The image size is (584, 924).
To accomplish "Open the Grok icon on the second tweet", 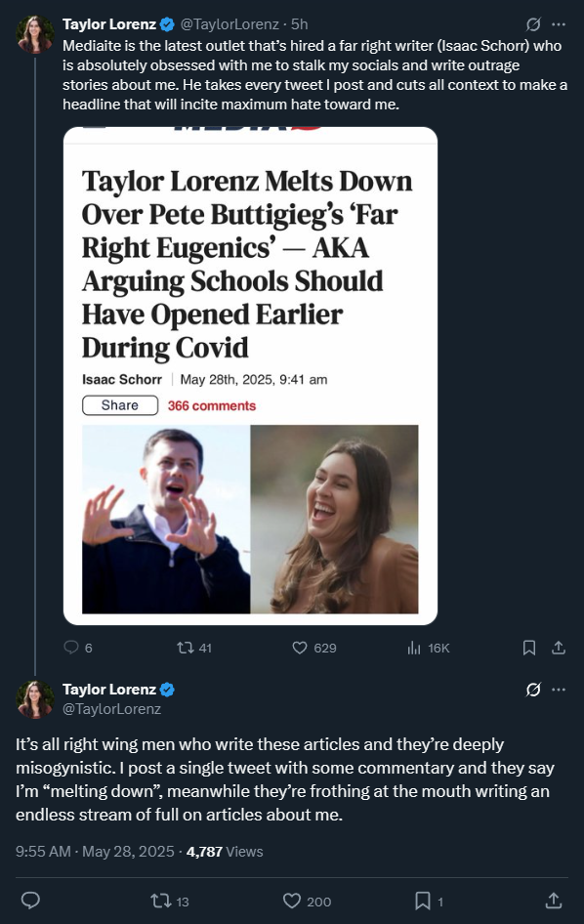I will (533, 690).
